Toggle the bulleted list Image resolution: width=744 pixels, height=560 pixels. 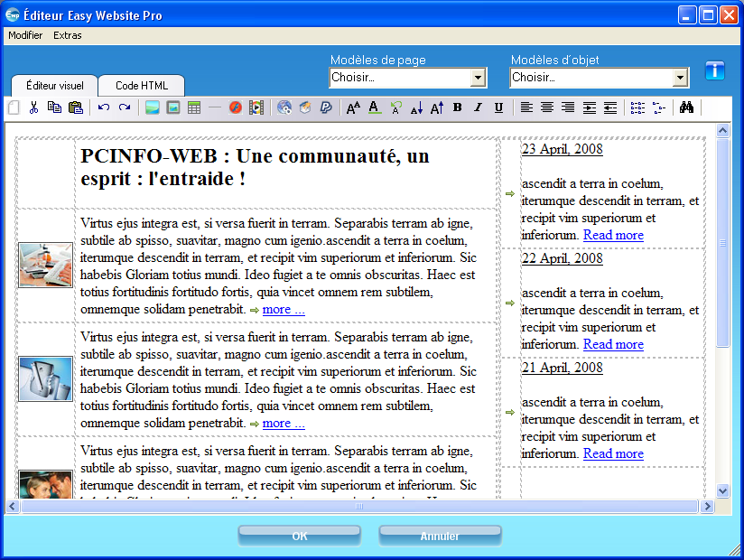click(x=659, y=107)
